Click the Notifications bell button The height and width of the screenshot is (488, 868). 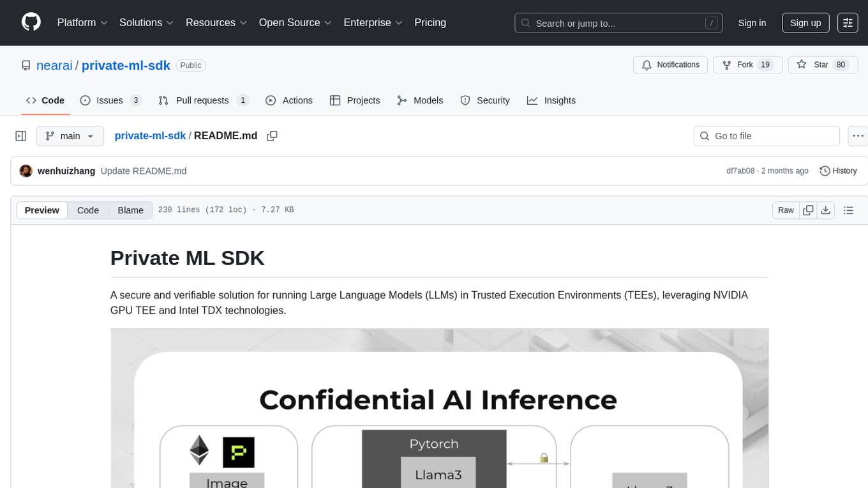[670, 65]
